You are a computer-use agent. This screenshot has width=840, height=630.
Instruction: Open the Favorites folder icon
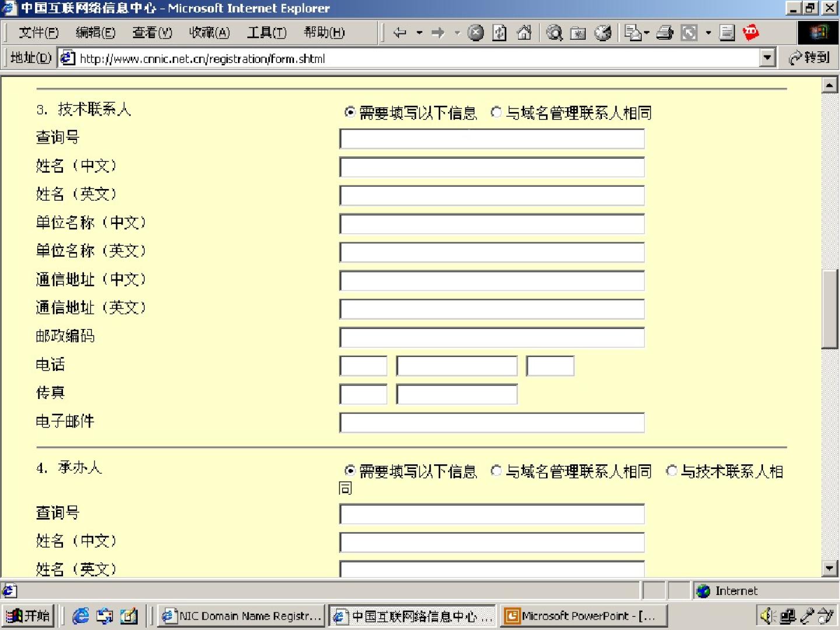pos(578,33)
